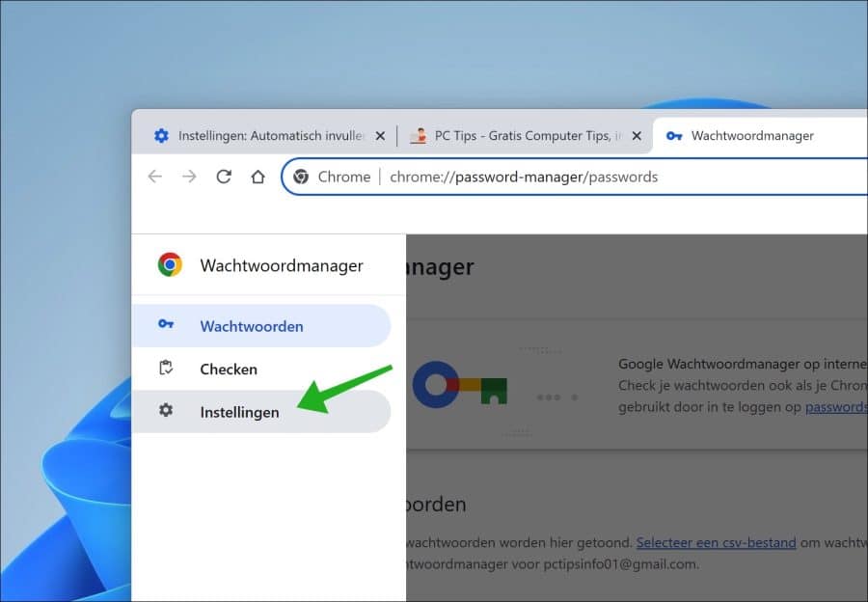The height and width of the screenshot is (602, 868).
Task: Click the Chrome site info icon in address bar
Action: pos(301,177)
